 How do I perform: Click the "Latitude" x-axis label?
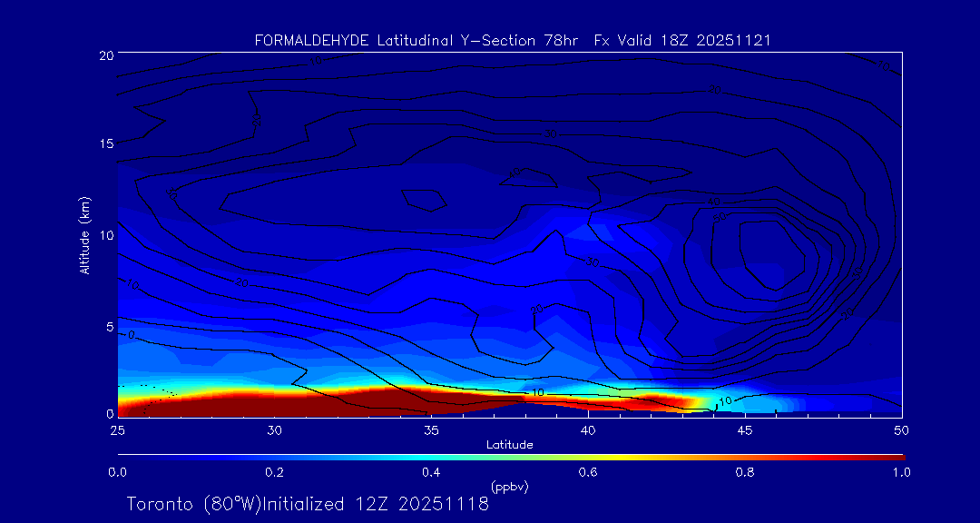point(509,444)
